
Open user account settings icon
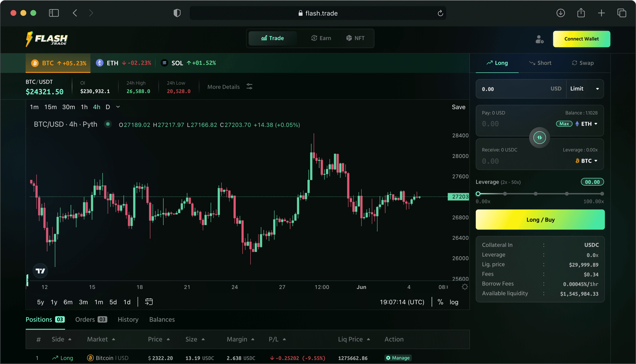[539, 39]
